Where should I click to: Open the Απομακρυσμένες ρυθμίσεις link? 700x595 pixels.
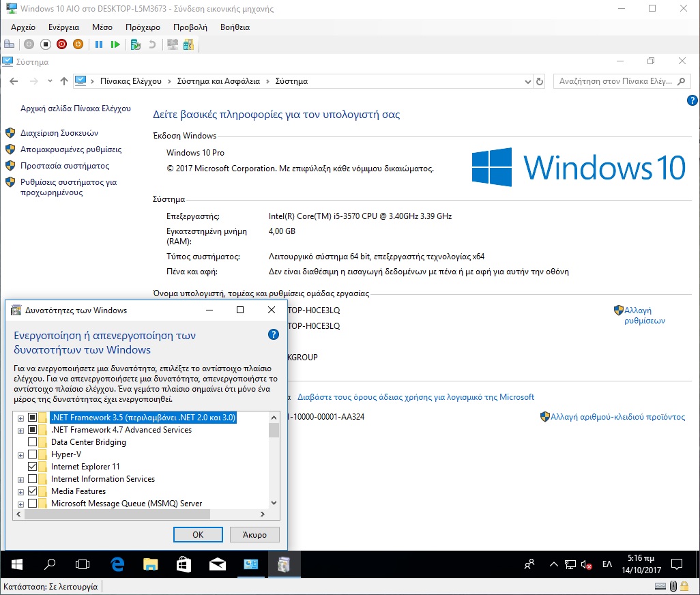point(71,149)
